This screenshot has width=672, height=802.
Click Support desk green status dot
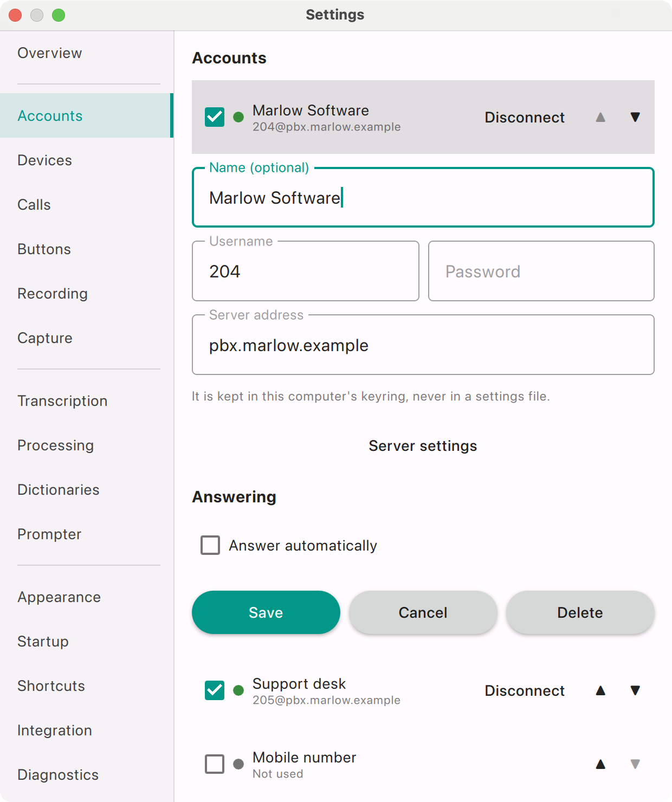238,690
